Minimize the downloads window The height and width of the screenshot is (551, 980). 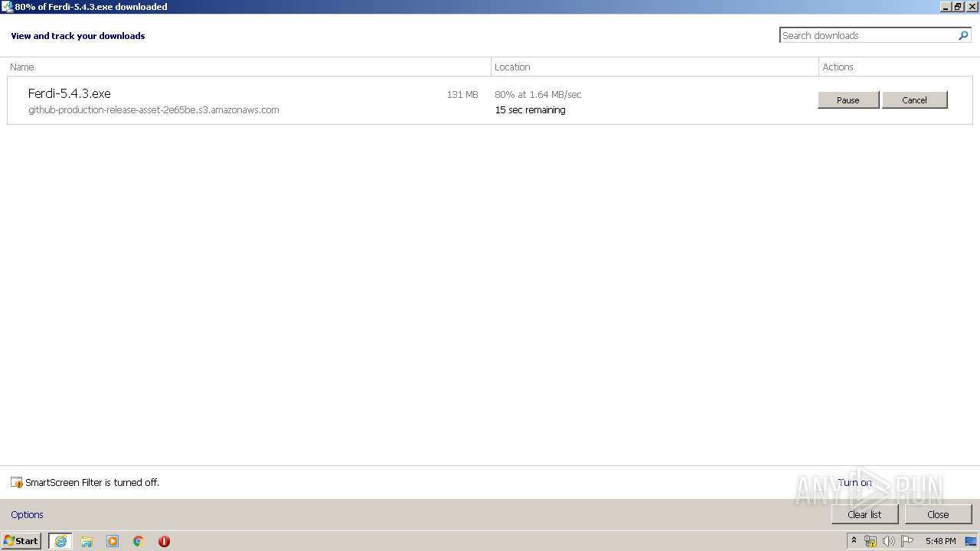tap(946, 6)
